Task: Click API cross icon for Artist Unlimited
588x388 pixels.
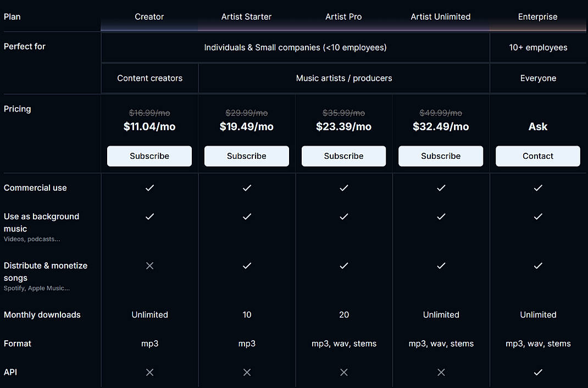Action: point(441,372)
